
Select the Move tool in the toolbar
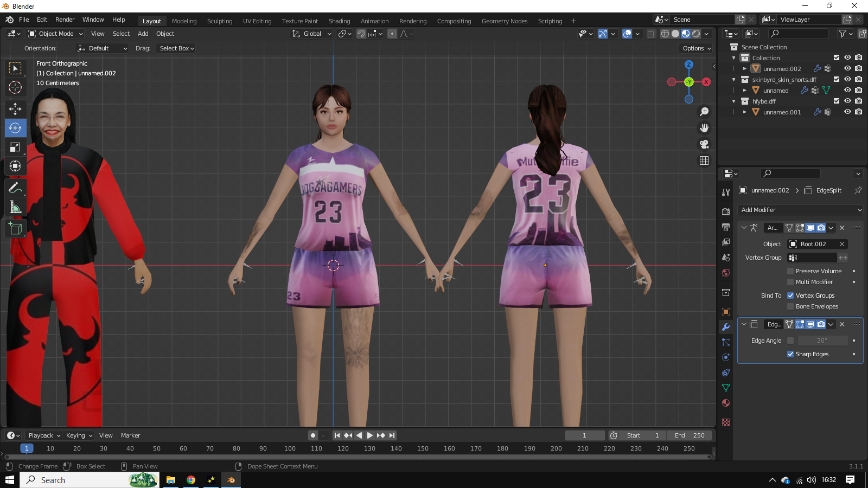click(x=15, y=109)
